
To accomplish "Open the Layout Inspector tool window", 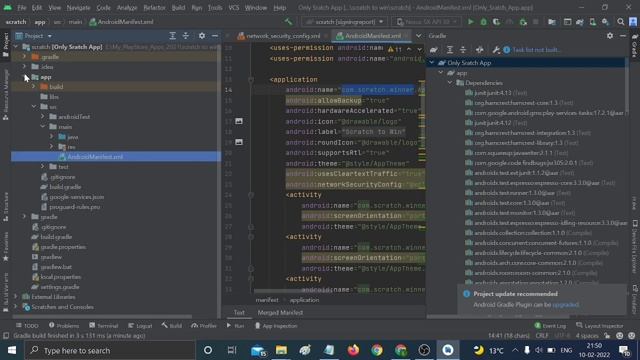I will (600, 326).
